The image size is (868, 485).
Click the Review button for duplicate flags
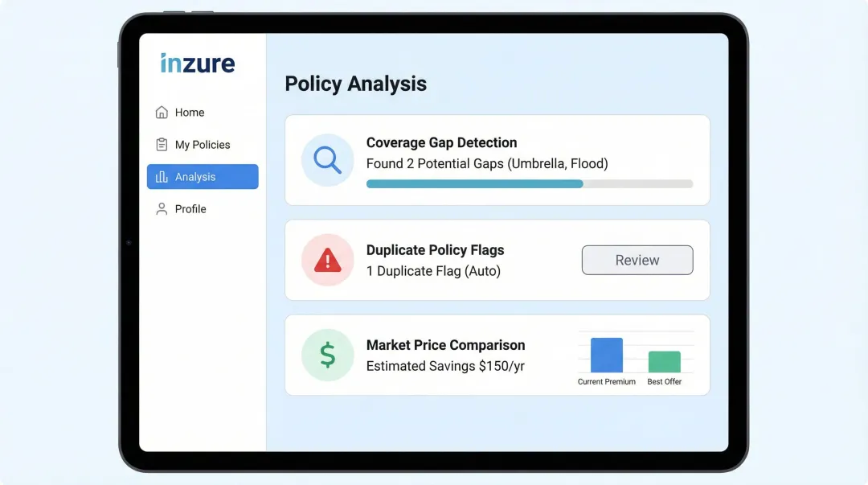pyautogui.click(x=637, y=260)
